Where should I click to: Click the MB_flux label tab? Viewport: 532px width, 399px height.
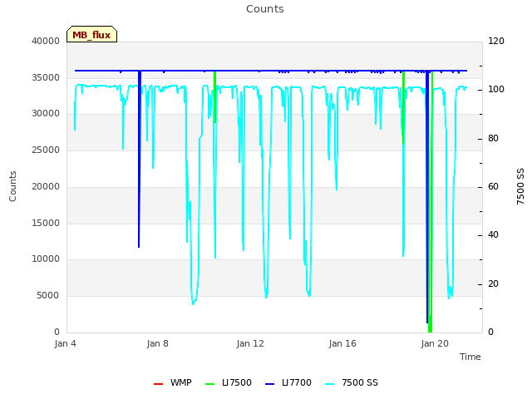point(91,34)
